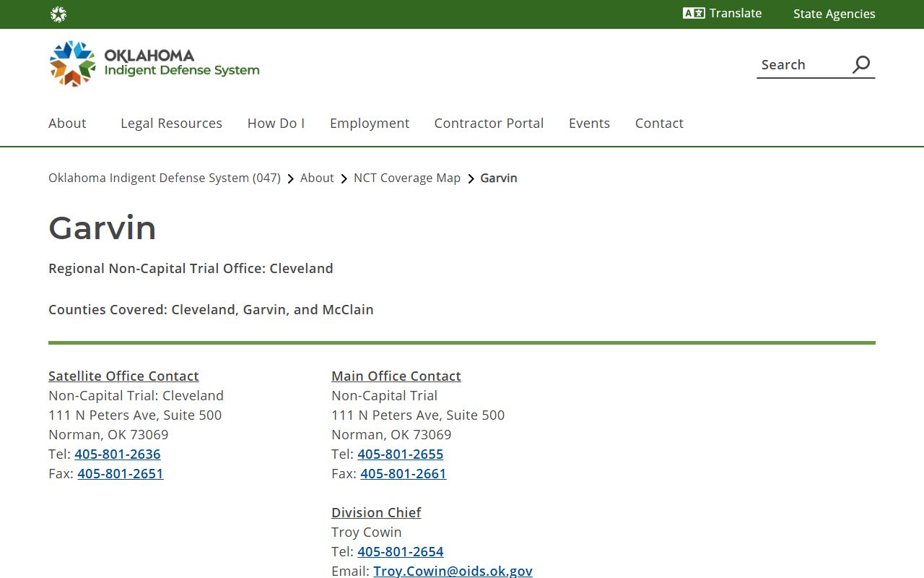Screen dimensions: 924x578
Task: Click the Garvin breadcrumb item
Action: point(499,178)
